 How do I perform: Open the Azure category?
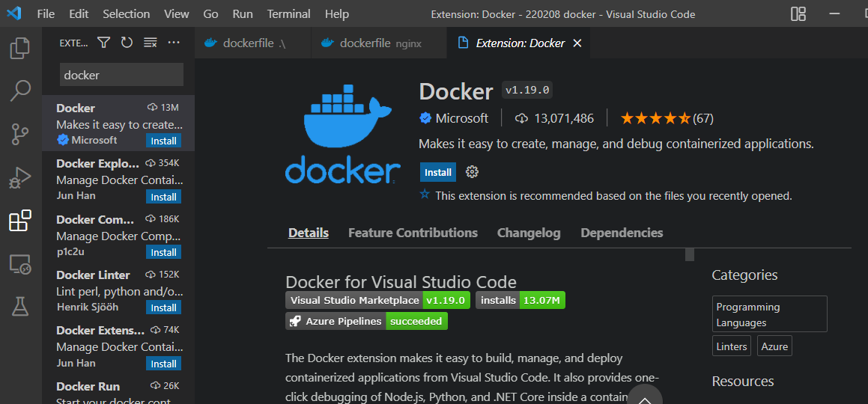pos(774,346)
